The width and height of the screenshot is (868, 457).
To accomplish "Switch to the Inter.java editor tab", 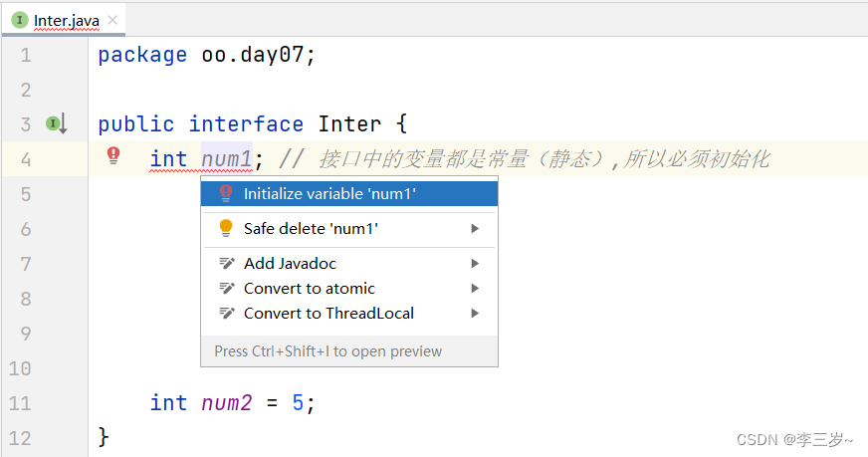I will tap(66, 20).
